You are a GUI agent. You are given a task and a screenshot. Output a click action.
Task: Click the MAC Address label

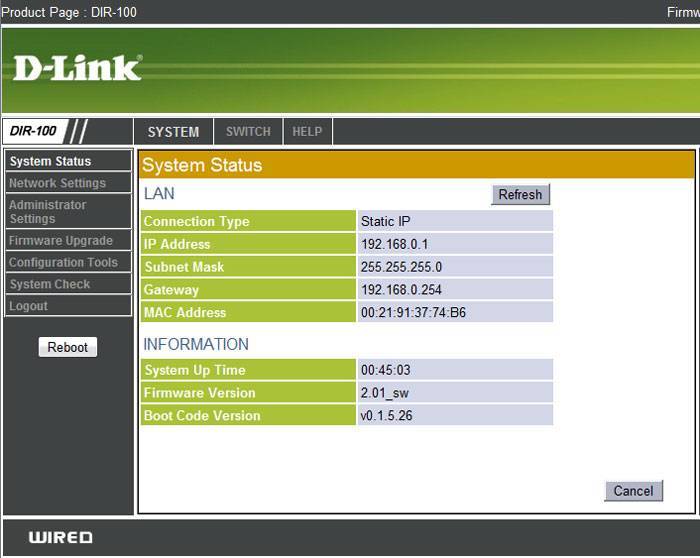(x=248, y=312)
